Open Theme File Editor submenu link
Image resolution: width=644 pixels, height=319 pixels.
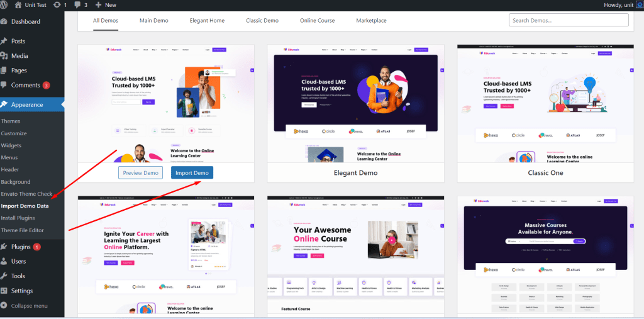coord(22,230)
